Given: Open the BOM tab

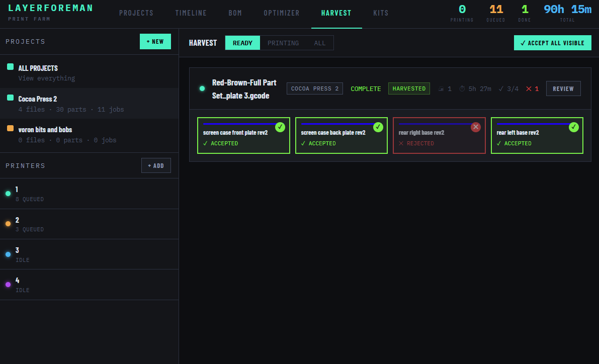Looking at the screenshot, I should pos(235,13).
